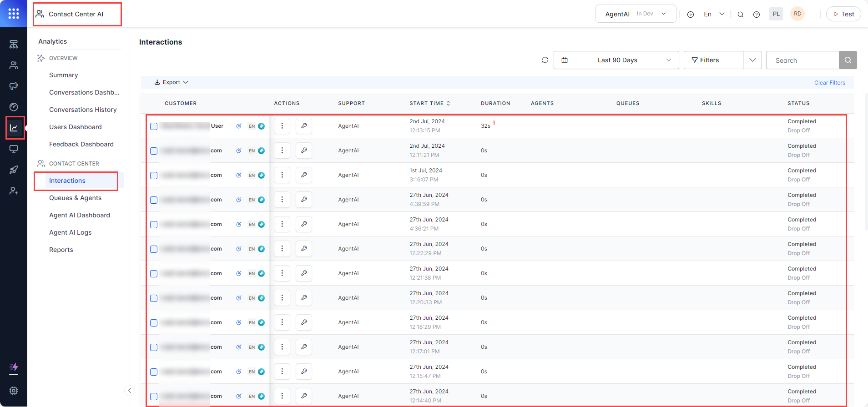Check the box on the 4:39:59 PM row

(154, 200)
